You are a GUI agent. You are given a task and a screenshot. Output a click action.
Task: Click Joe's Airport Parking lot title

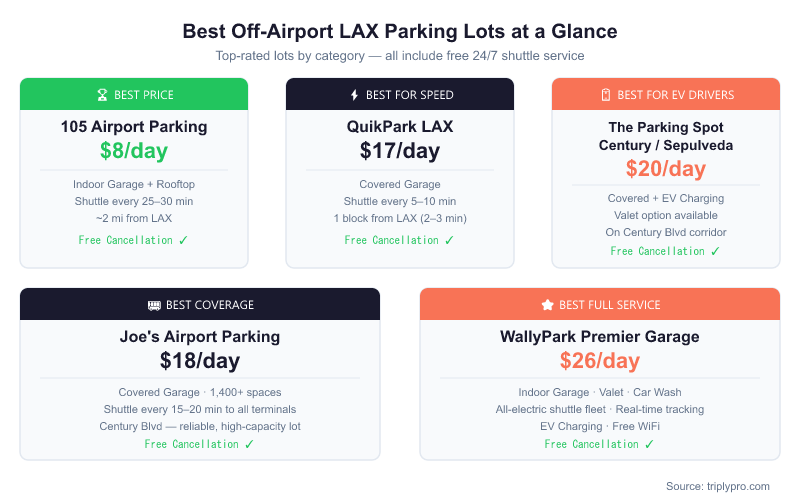[200, 337]
